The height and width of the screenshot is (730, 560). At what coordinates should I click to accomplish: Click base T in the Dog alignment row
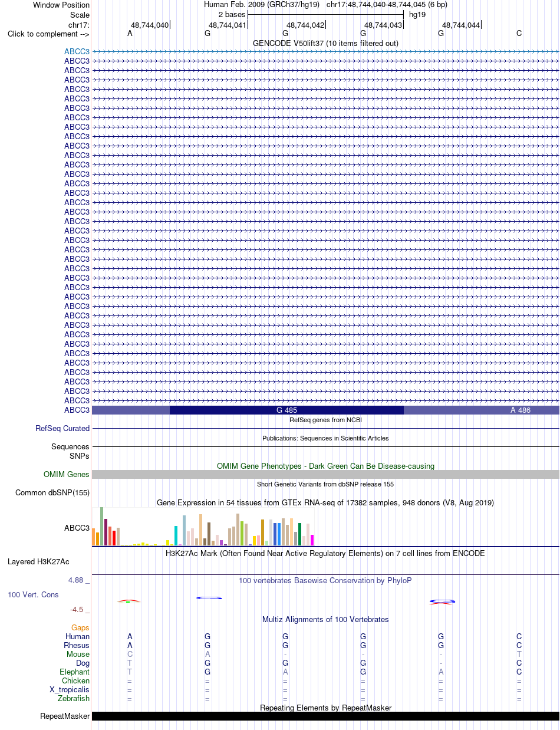coord(130,663)
